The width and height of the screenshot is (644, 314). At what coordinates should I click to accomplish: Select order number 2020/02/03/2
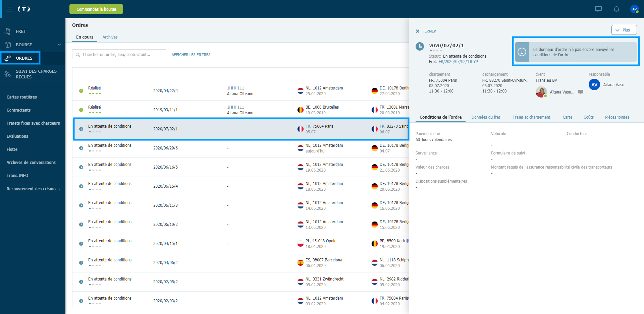click(x=165, y=301)
